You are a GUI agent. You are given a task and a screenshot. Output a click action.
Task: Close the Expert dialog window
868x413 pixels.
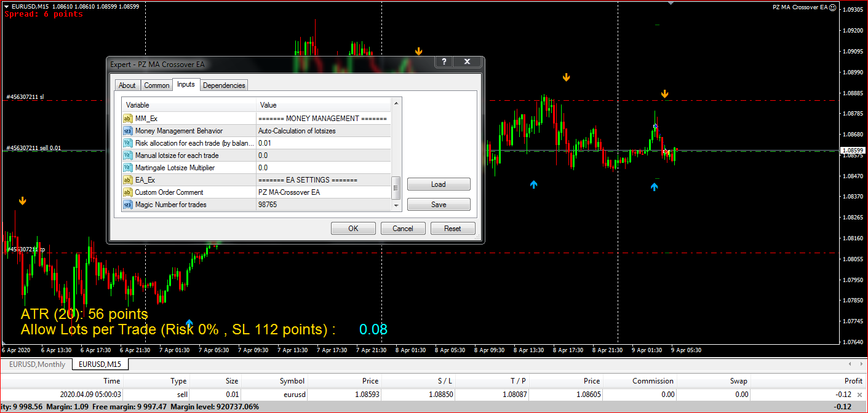pyautogui.click(x=467, y=61)
